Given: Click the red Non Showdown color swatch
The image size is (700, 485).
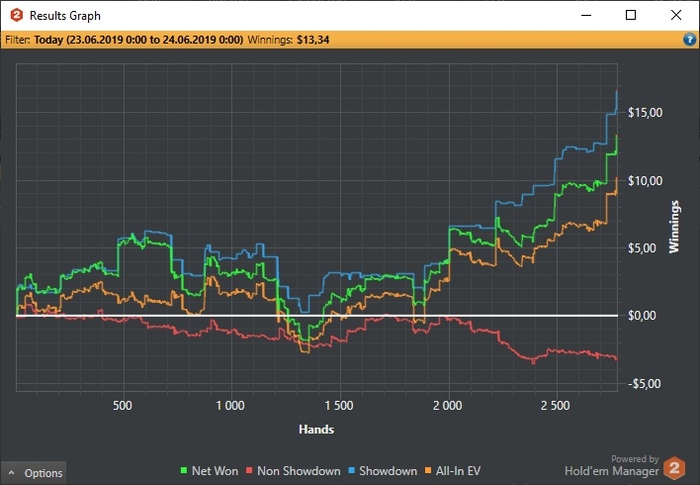Looking at the screenshot, I should pyautogui.click(x=250, y=470).
